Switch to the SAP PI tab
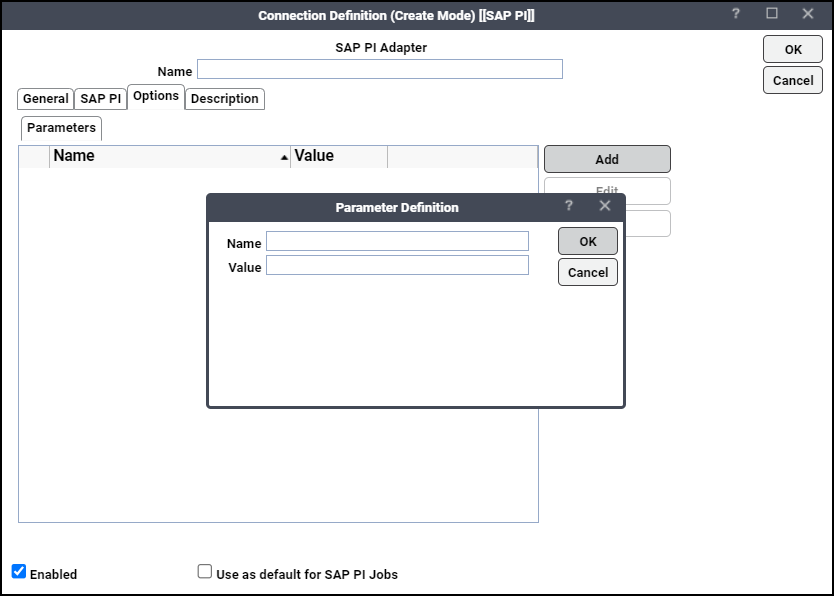834x596 pixels. point(101,99)
